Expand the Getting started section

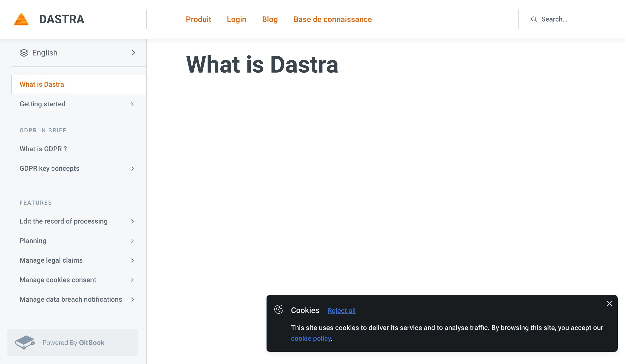(x=132, y=104)
